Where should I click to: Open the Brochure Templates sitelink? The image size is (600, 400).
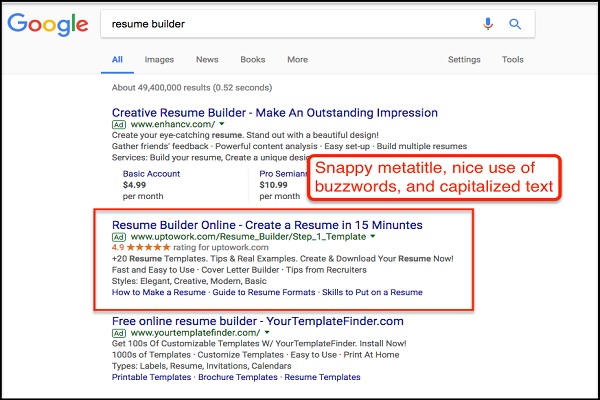click(238, 377)
